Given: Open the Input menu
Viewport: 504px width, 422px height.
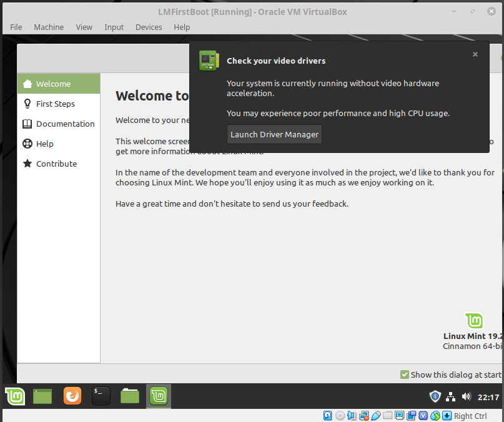Looking at the screenshot, I should [114, 27].
